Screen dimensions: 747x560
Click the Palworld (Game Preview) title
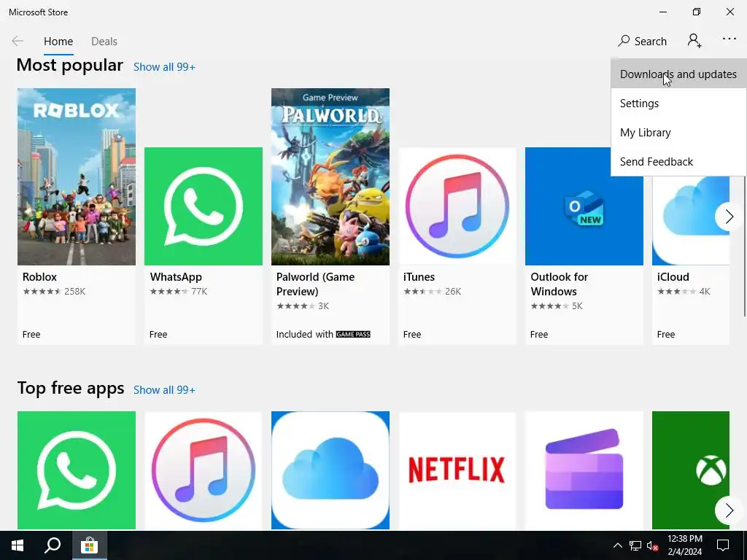pyautogui.click(x=315, y=284)
